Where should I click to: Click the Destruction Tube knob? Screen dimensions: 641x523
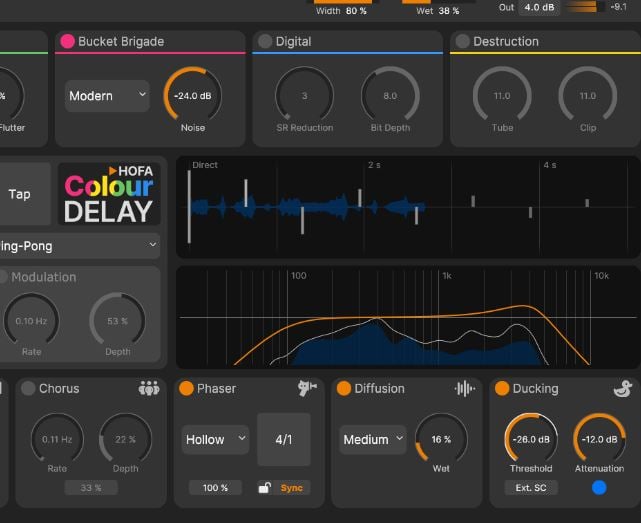coord(502,95)
